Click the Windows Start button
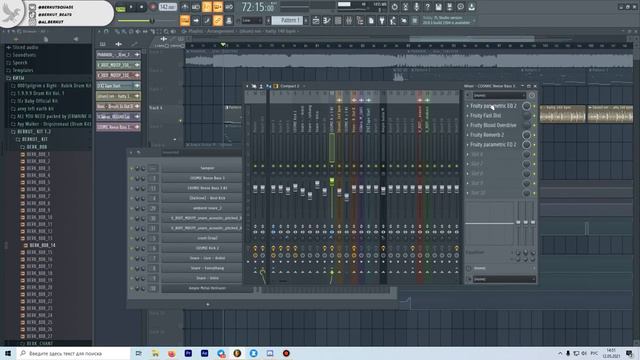The width and height of the screenshot is (640, 360). pyautogui.click(x=8, y=353)
